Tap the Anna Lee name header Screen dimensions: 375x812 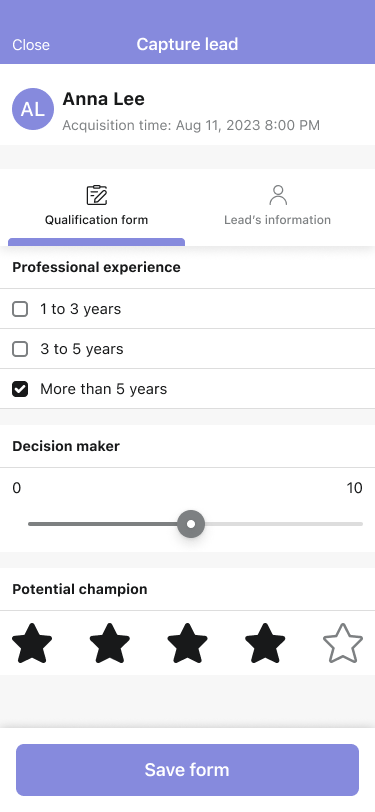(104, 98)
